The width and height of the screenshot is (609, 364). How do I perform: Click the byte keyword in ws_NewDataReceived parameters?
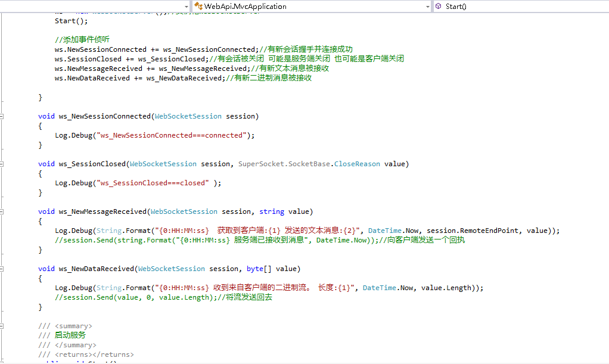(x=255, y=269)
